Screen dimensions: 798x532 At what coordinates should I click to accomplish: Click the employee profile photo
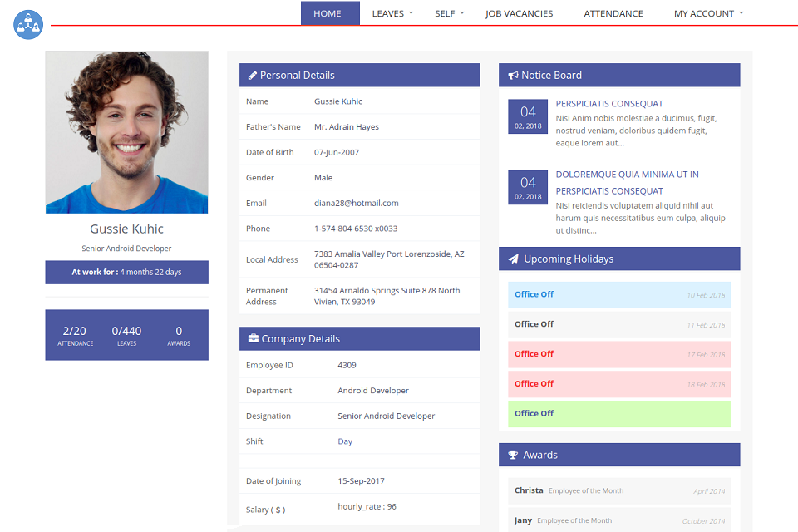point(126,131)
